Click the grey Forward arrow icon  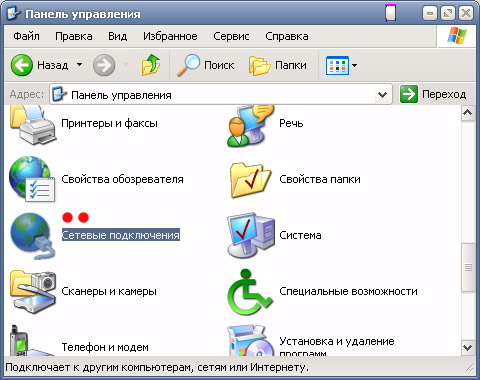(x=104, y=65)
